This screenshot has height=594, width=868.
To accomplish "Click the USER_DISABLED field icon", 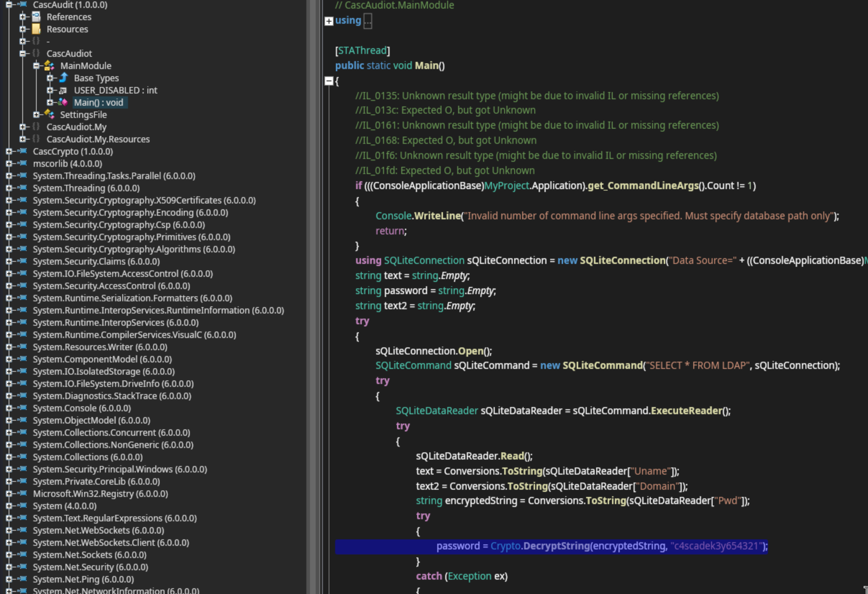I will click(x=63, y=90).
